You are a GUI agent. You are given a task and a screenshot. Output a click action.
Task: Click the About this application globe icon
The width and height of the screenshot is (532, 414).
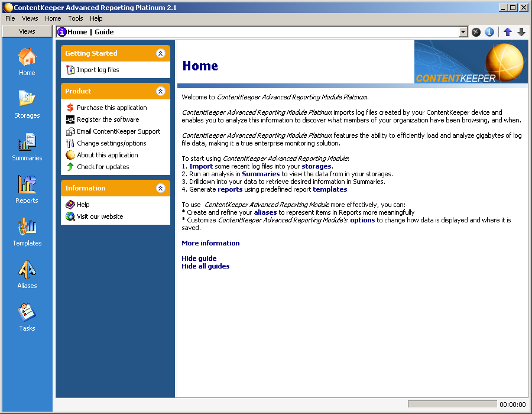[70, 155]
